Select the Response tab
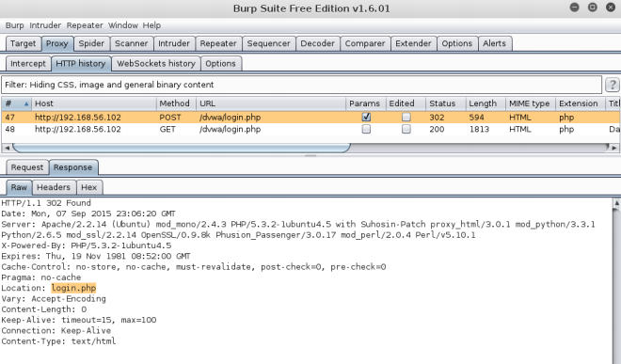The image size is (621, 364). coord(72,167)
